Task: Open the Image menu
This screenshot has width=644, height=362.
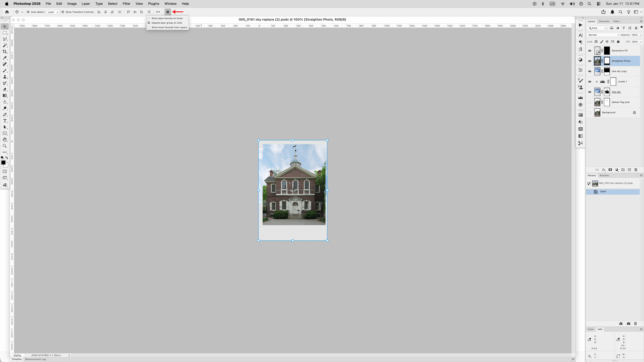Action: coord(72,4)
